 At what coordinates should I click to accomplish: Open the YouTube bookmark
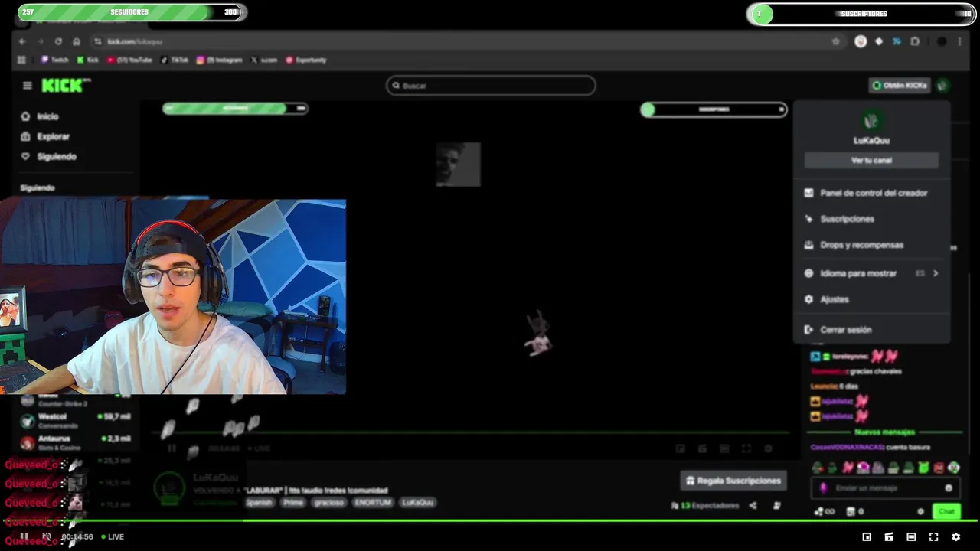(130, 60)
